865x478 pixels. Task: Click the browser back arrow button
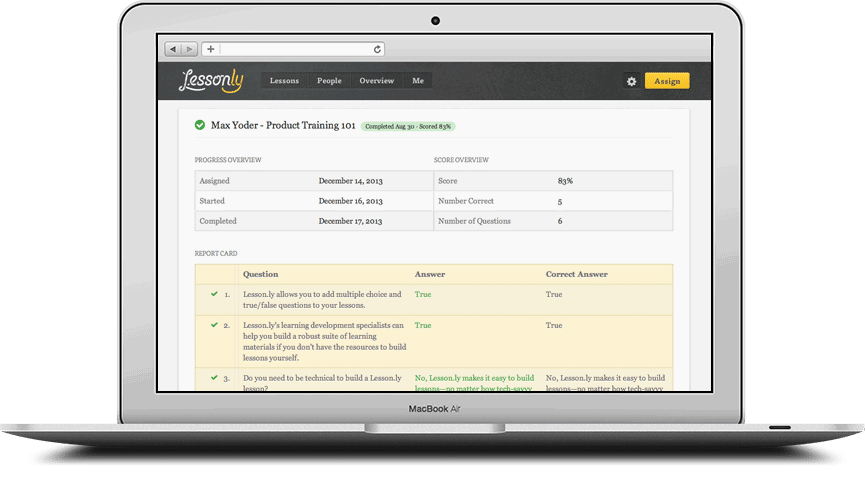point(173,49)
